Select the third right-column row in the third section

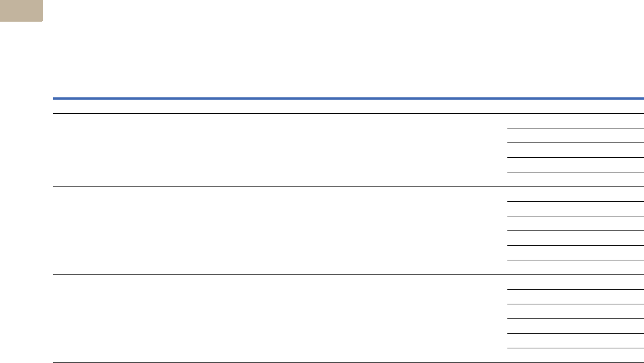(575, 311)
